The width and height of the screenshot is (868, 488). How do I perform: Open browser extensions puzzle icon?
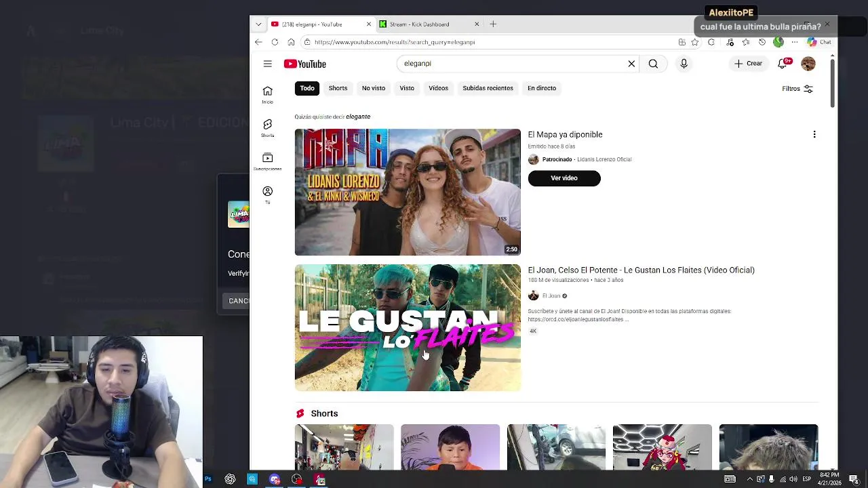coord(711,42)
